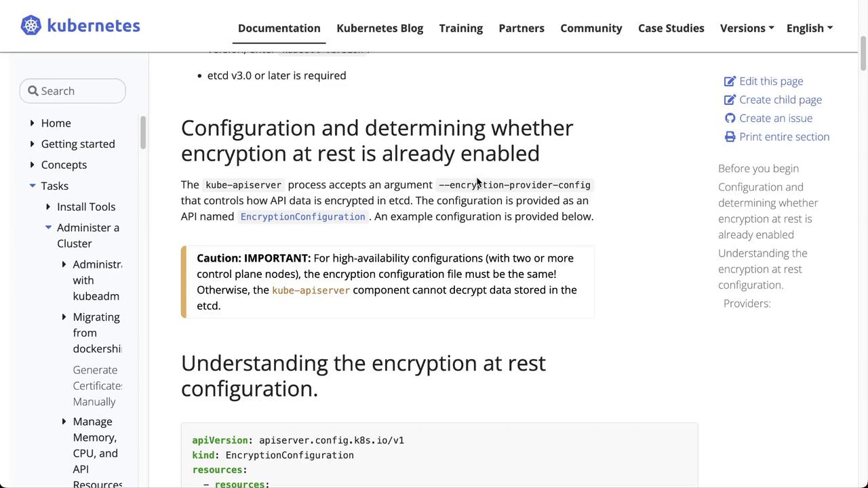The width and height of the screenshot is (868, 488).
Task: Expand the Getting started section arrow
Action: coord(32,144)
